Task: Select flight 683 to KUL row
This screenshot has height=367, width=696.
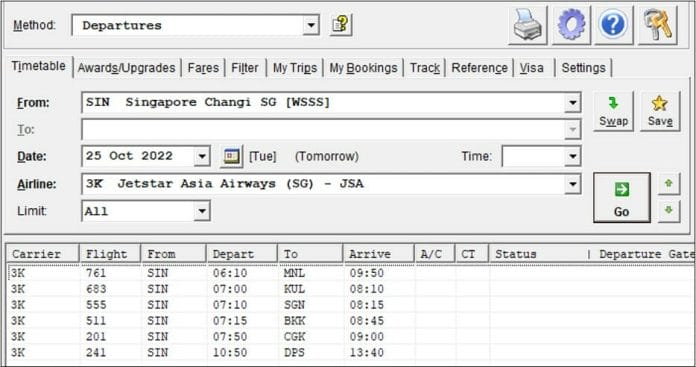Action: point(351,289)
